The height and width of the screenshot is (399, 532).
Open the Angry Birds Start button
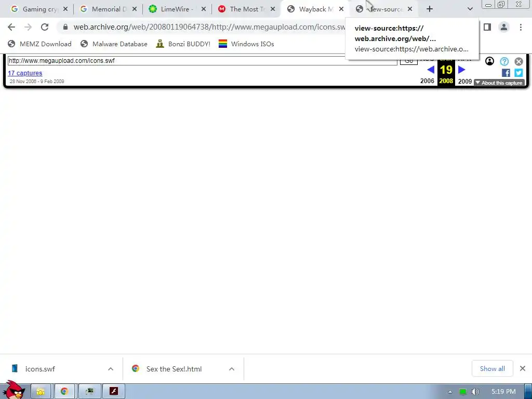click(14, 391)
